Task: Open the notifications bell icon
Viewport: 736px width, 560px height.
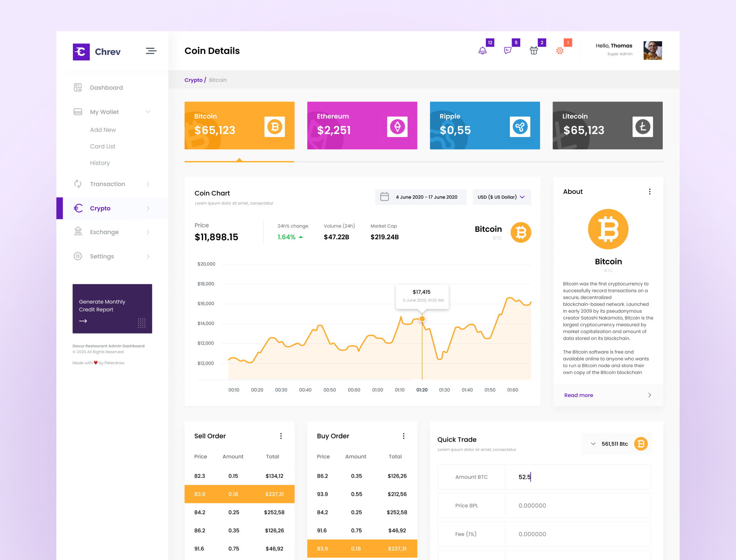Action: tap(483, 50)
